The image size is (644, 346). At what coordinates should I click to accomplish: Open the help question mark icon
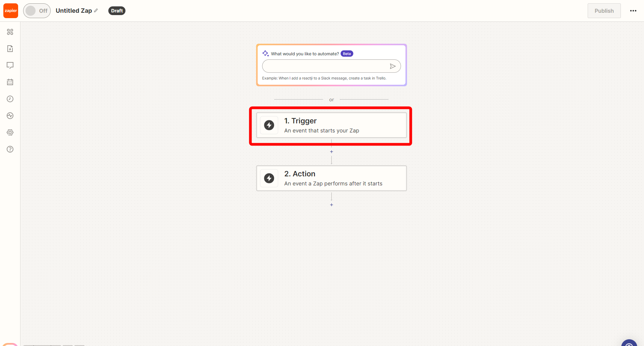[x=10, y=149]
